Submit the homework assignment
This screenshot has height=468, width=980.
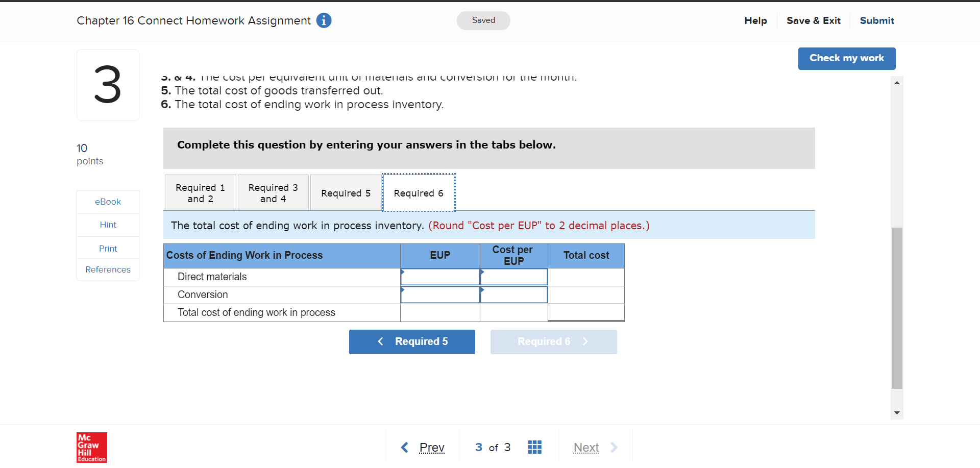click(876, 20)
